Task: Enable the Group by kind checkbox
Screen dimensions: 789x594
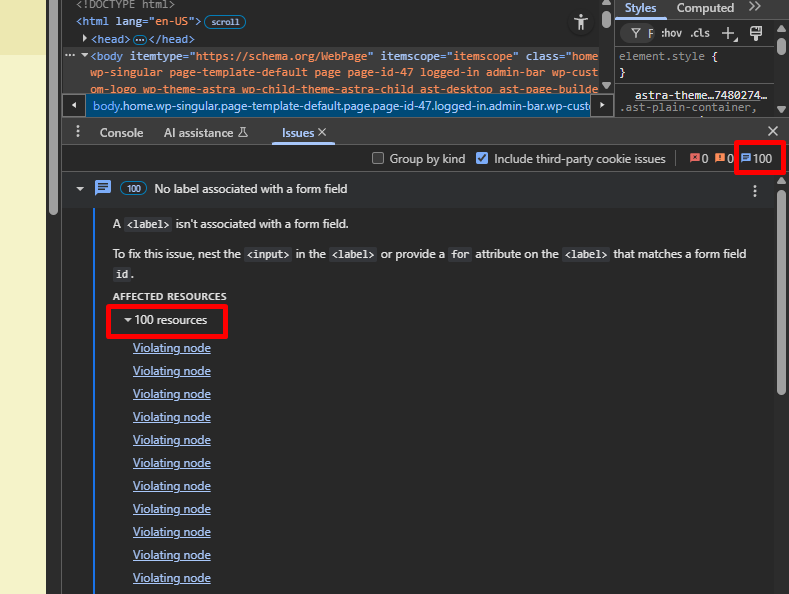Action: (377, 159)
